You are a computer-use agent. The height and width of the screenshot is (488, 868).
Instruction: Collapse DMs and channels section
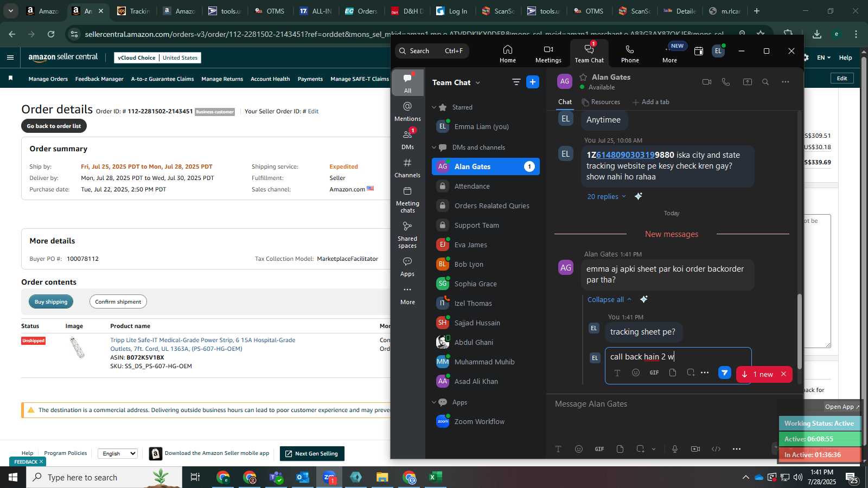click(434, 147)
